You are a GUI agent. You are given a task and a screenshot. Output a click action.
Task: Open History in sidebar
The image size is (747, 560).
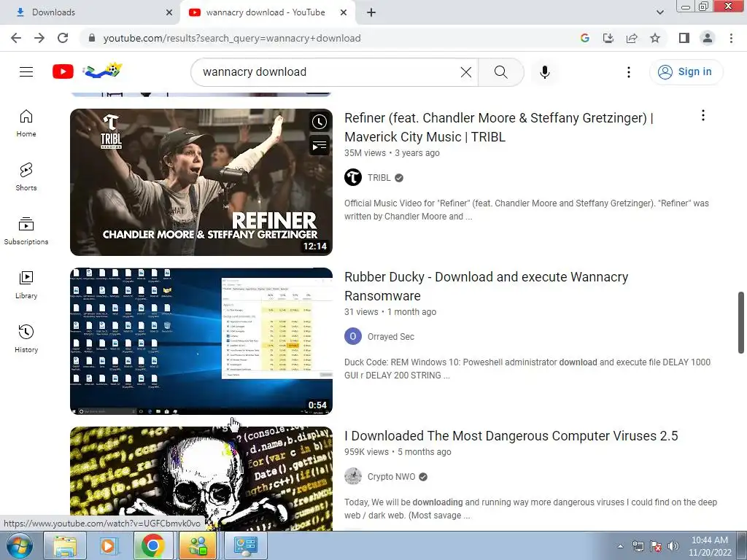[26, 338]
